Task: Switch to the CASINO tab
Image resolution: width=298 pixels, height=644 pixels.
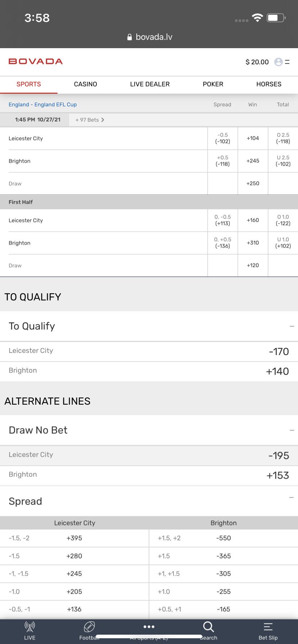Action: click(x=85, y=84)
